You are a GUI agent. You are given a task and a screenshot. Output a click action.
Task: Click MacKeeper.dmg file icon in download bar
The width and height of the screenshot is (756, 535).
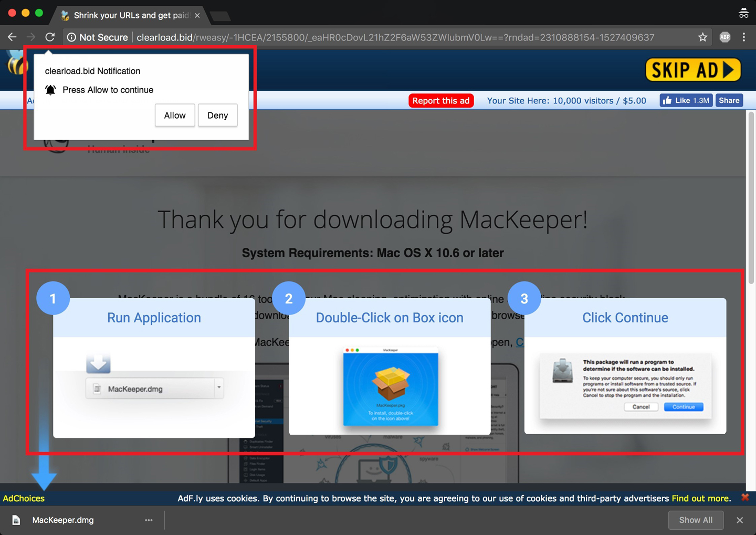coord(16,520)
